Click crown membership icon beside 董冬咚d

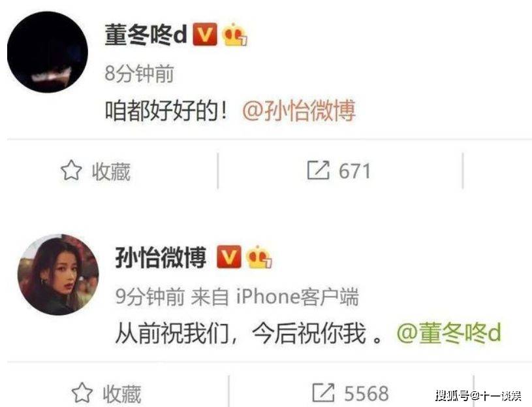coord(235,35)
